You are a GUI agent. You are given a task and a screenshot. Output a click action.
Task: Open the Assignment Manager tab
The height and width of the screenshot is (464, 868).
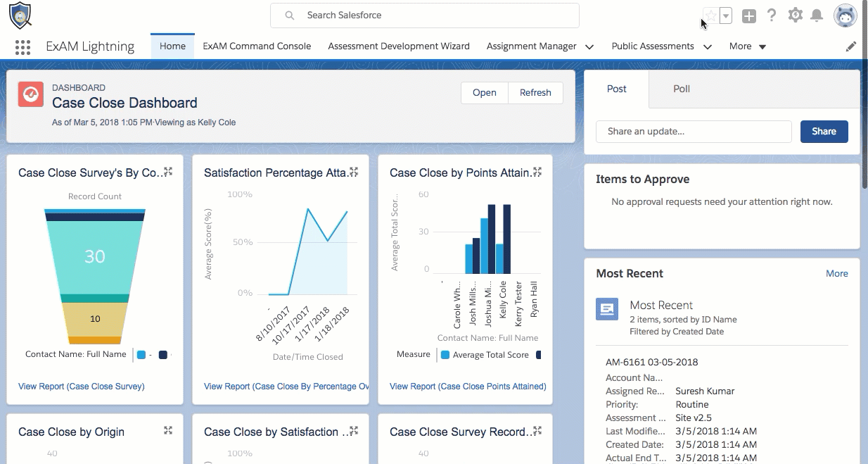coord(531,46)
